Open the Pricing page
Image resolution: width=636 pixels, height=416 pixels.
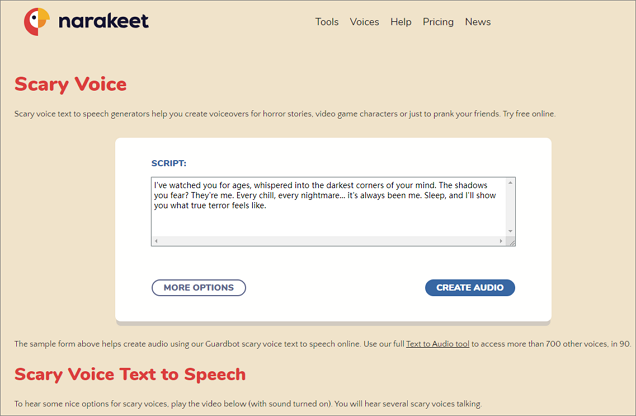click(438, 22)
